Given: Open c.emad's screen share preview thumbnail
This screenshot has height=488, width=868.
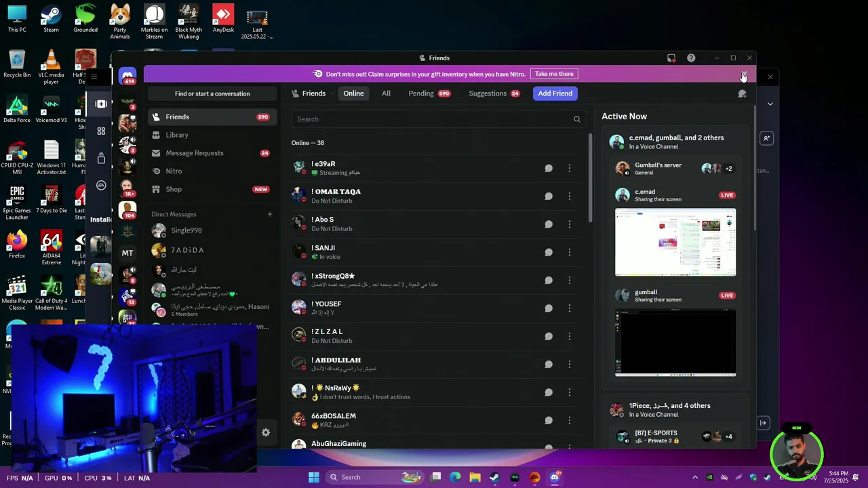Looking at the screenshot, I should coord(675,242).
